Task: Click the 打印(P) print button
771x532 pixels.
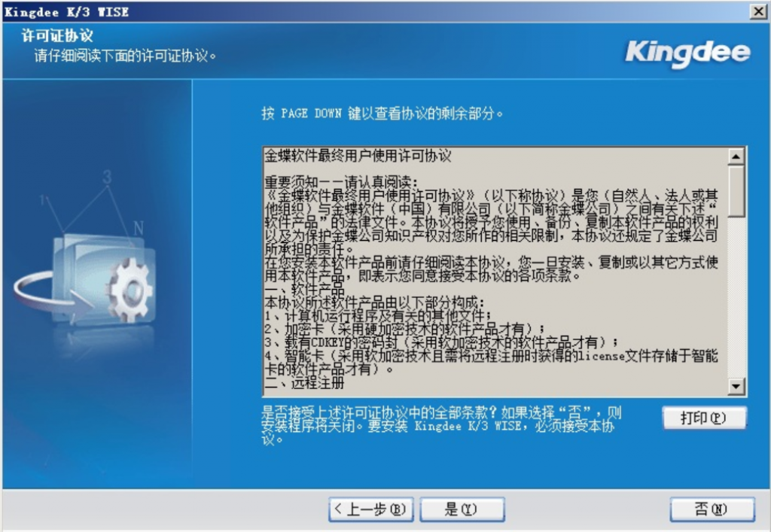Action: [x=703, y=416]
